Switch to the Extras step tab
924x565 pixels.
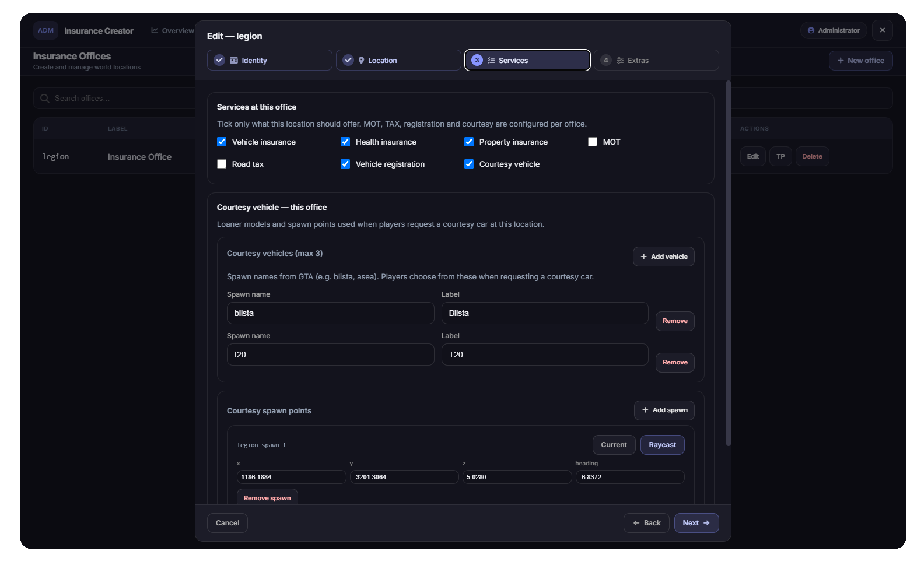coord(656,60)
